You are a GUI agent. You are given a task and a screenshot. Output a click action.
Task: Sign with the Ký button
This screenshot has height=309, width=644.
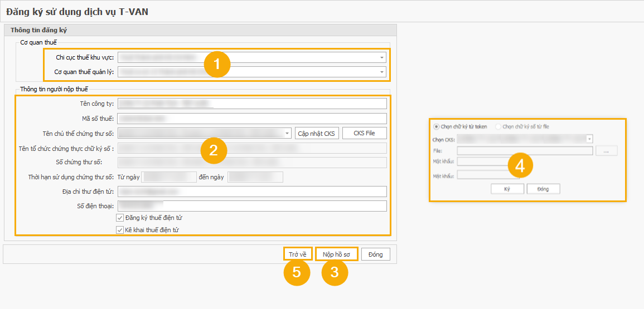(507, 189)
